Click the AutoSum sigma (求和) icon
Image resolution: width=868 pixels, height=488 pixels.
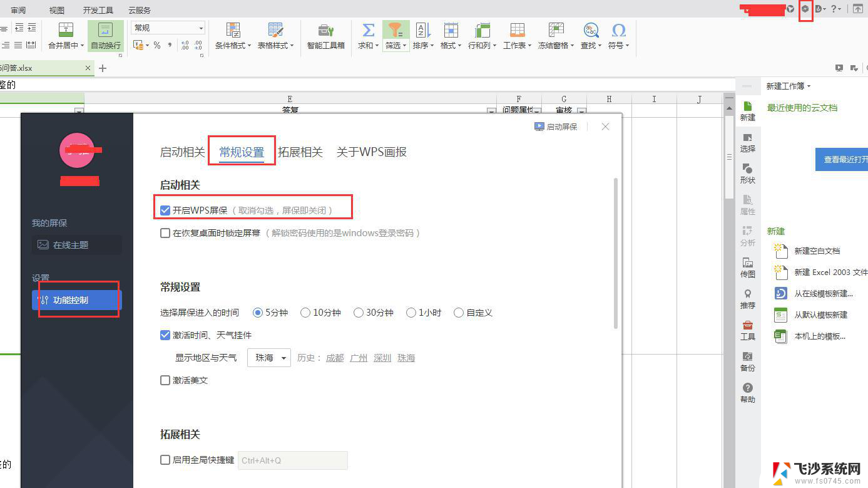pos(369,30)
